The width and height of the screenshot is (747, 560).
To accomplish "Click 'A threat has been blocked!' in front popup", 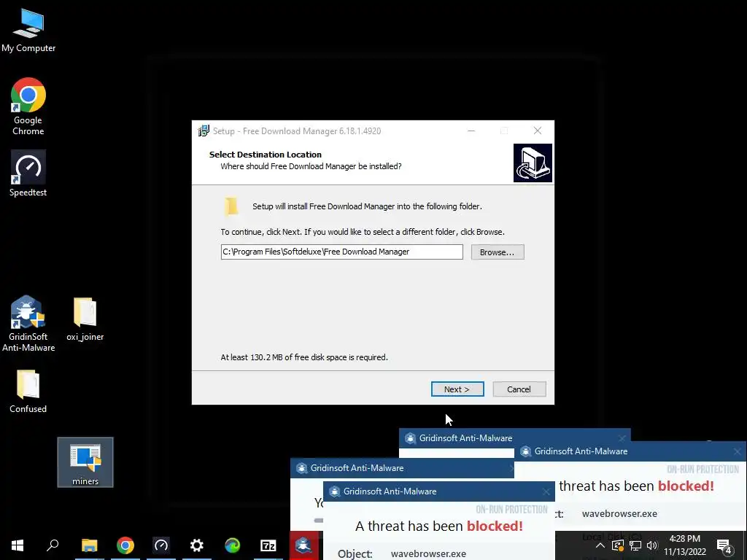I will click(x=438, y=526).
